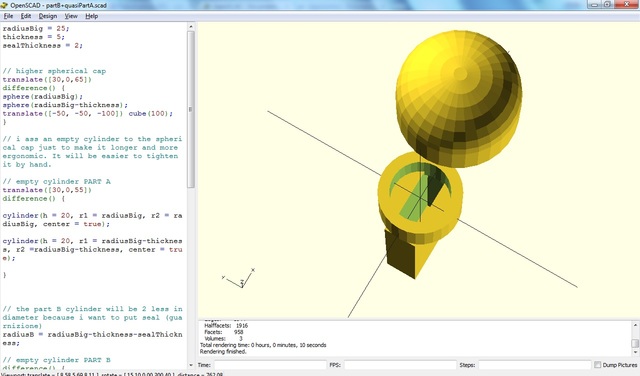Image resolution: width=640 pixels, height=376 pixels.
Task: Click the console scroll up arrow
Action: pos(635,325)
